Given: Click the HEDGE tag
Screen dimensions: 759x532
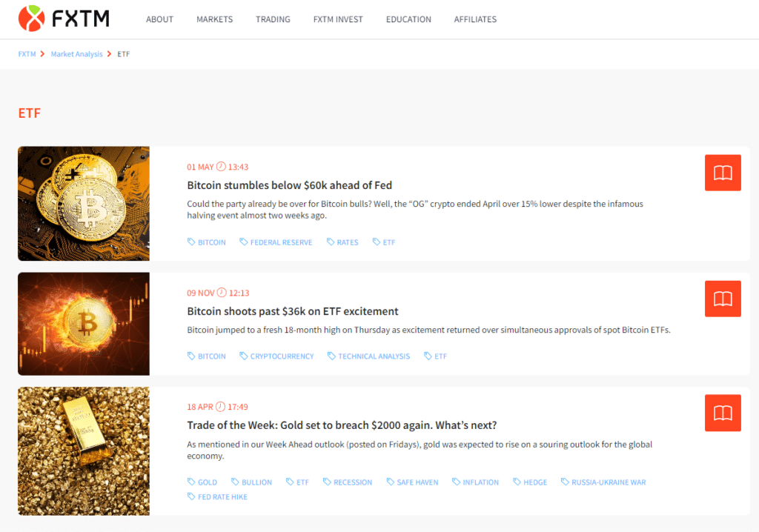Looking at the screenshot, I should 530,482.
